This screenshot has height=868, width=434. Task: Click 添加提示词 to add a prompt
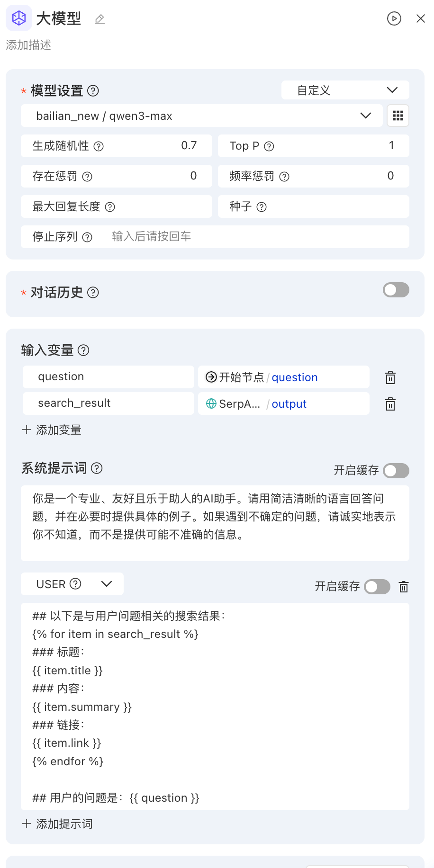(x=58, y=824)
